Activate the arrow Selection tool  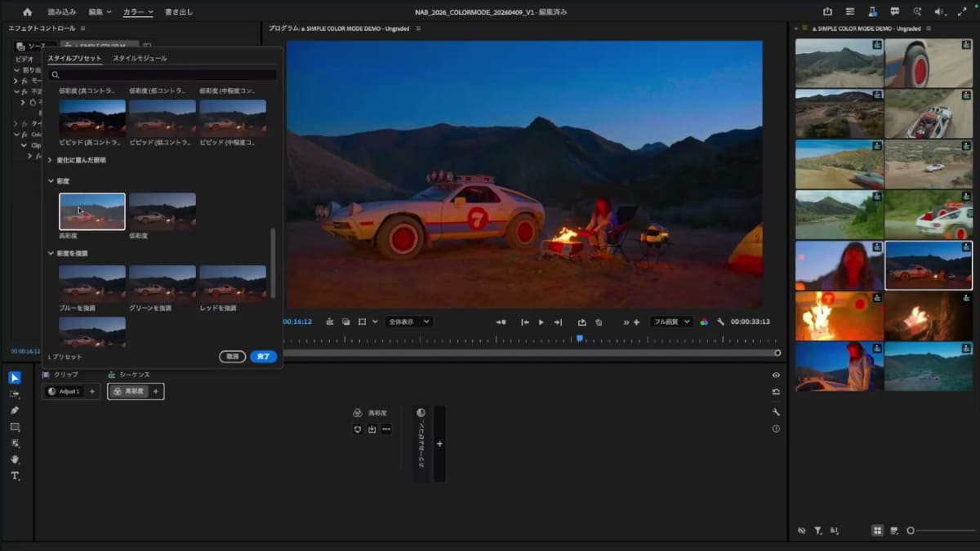point(15,377)
